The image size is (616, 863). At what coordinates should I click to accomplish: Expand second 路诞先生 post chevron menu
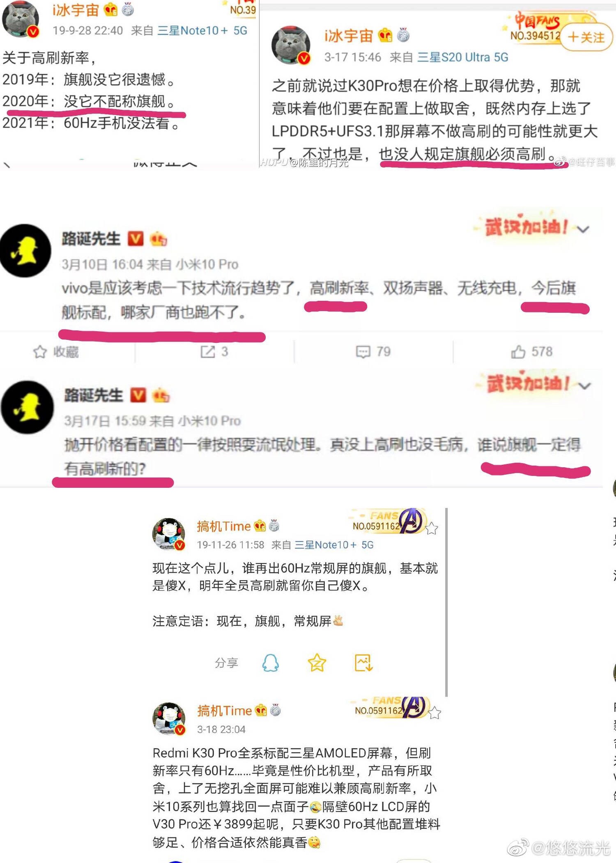584,386
